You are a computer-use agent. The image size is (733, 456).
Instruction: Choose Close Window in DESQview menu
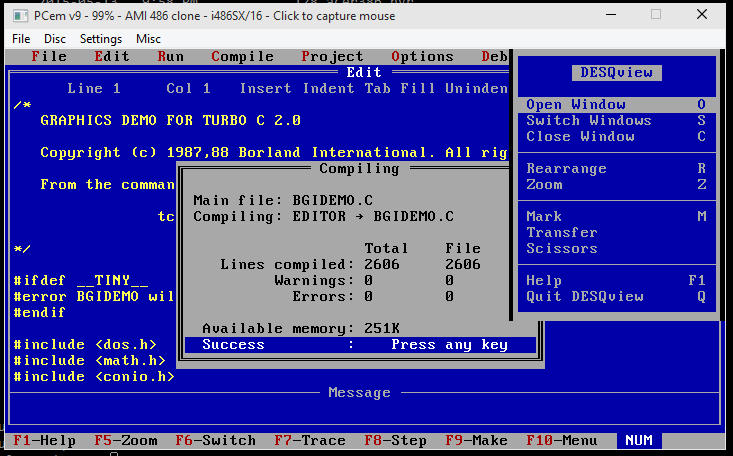617,137
